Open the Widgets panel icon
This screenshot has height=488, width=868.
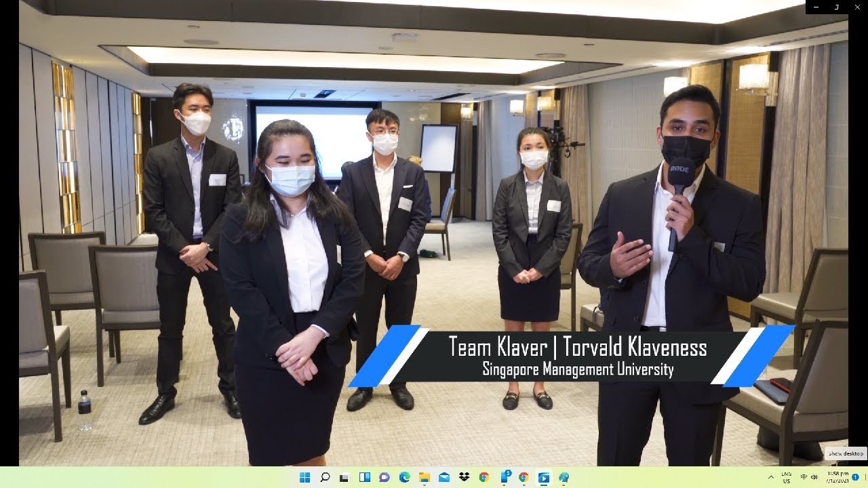point(364,477)
